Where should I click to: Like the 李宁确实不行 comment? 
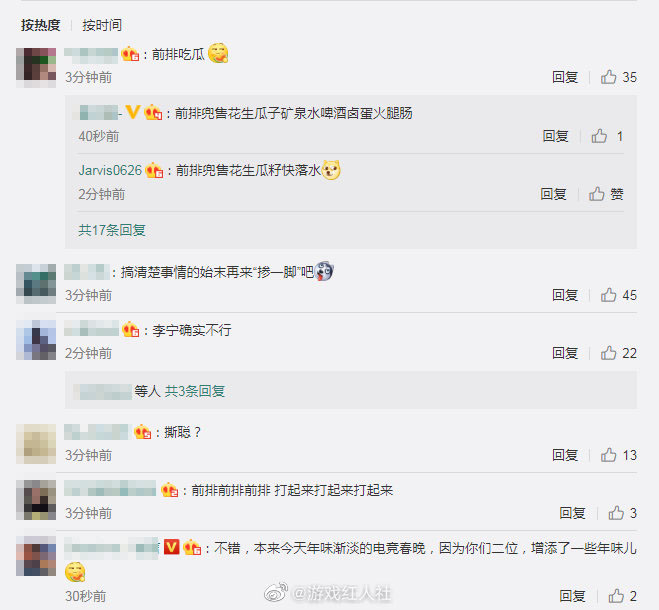pos(608,353)
